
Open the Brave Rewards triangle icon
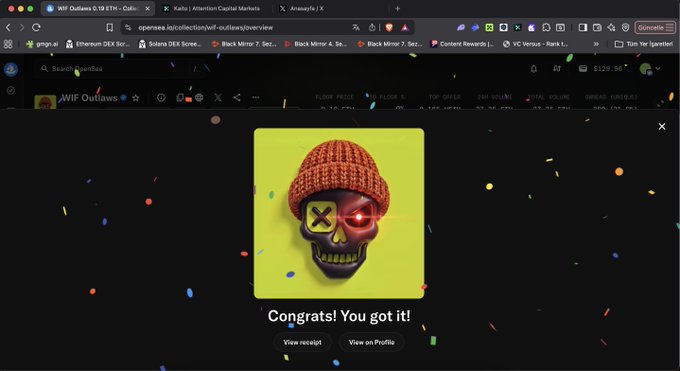(404, 27)
